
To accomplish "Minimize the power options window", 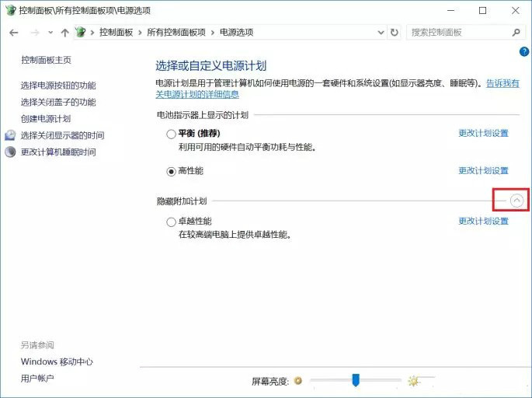I will pos(450,11).
